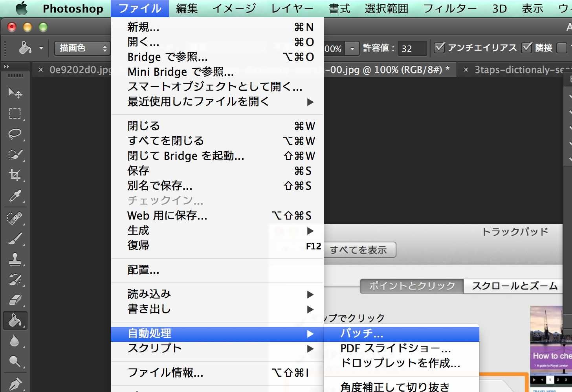Screen dimensions: 572x392
Task: Select the History Brush tool
Action: [15, 280]
